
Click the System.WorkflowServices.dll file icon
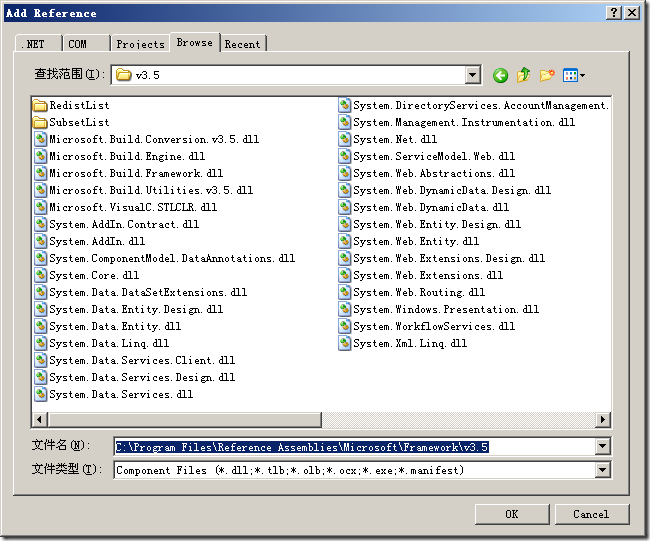click(344, 326)
